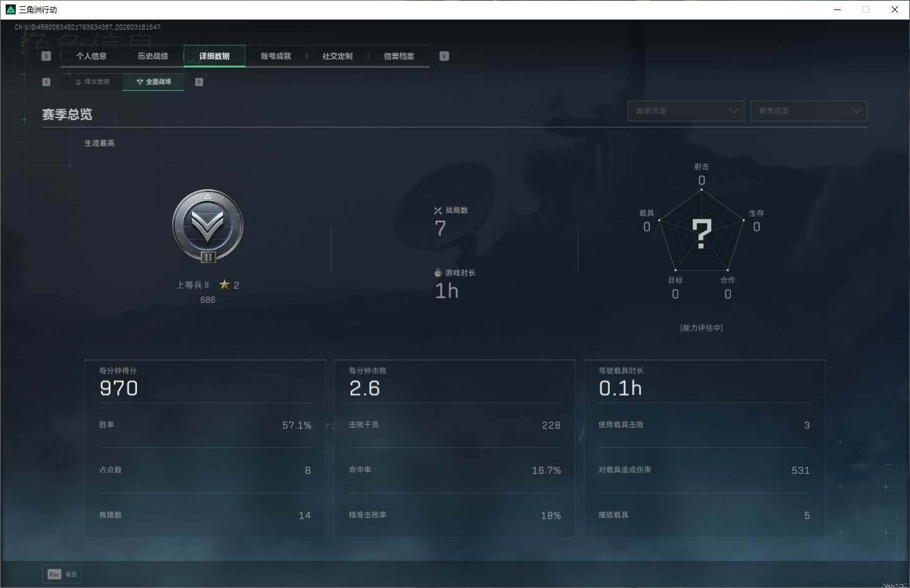Screen dimensions: 910x588
Task: Select the 社交定制 tab
Action: pos(337,56)
